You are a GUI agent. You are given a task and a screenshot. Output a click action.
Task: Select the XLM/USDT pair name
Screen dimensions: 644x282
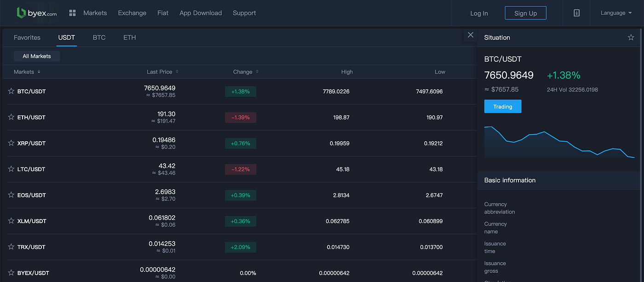[x=32, y=221]
